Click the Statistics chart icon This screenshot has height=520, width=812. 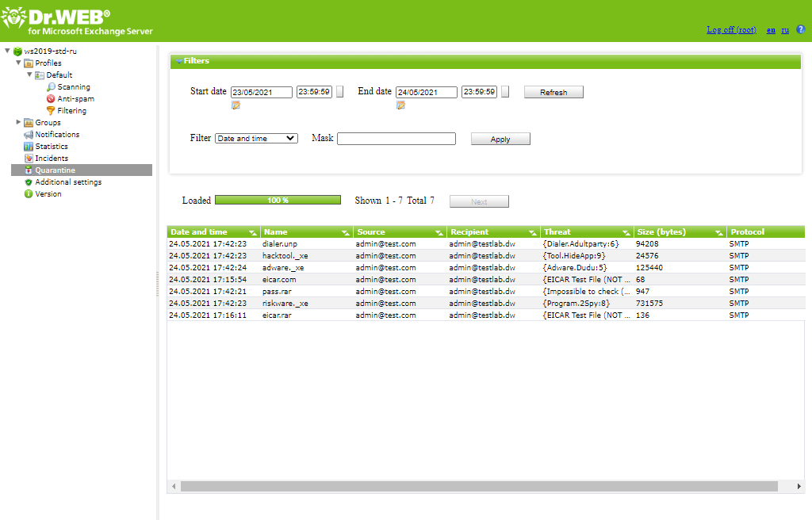coord(29,147)
